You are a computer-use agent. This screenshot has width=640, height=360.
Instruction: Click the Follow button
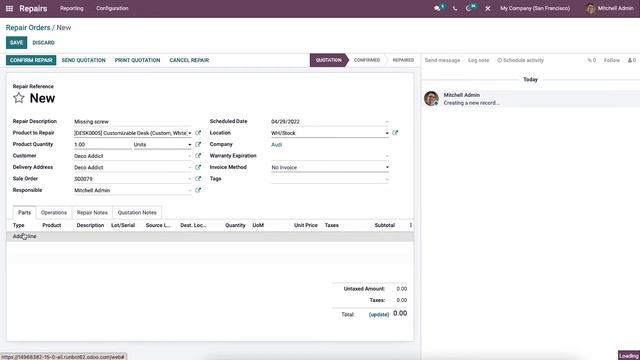[612, 60]
